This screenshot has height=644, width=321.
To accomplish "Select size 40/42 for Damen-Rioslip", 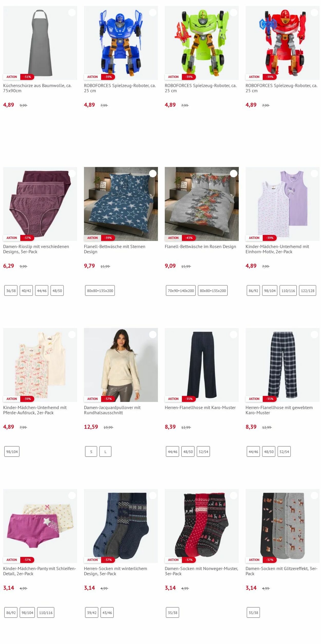I will point(26,291).
